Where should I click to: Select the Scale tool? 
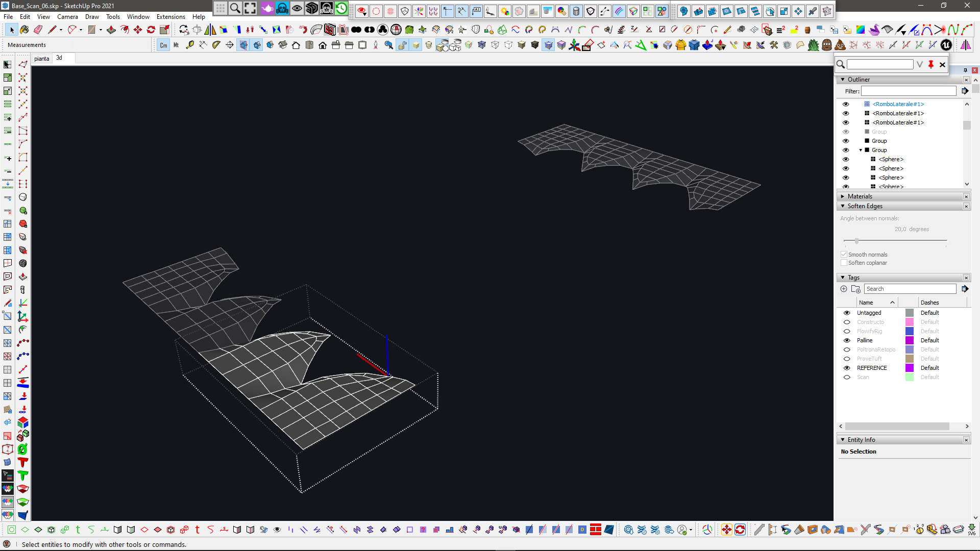tap(164, 30)
